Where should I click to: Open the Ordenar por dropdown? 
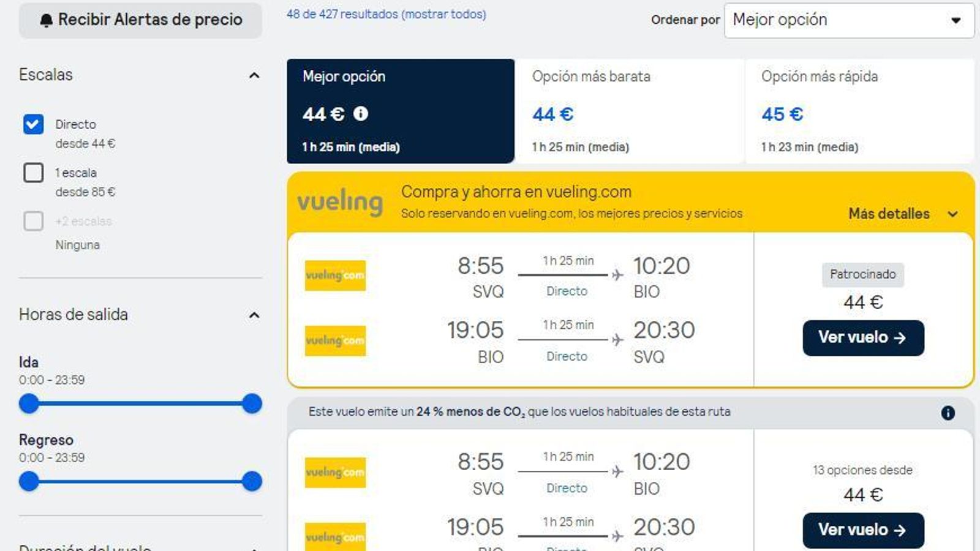(849, 20)
